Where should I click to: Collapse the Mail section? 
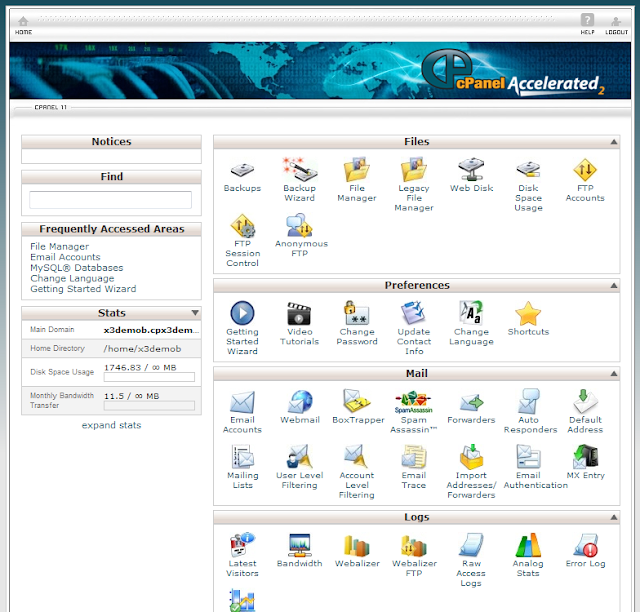pos(613,374)
